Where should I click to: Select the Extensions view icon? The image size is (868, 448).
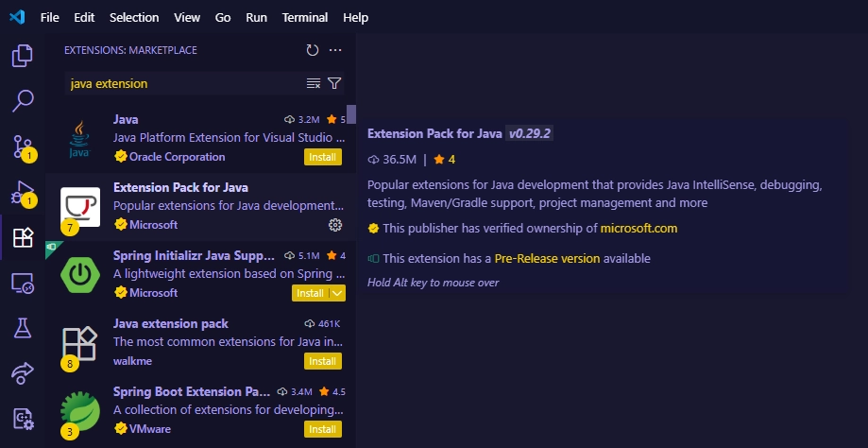tap(23, 237)
